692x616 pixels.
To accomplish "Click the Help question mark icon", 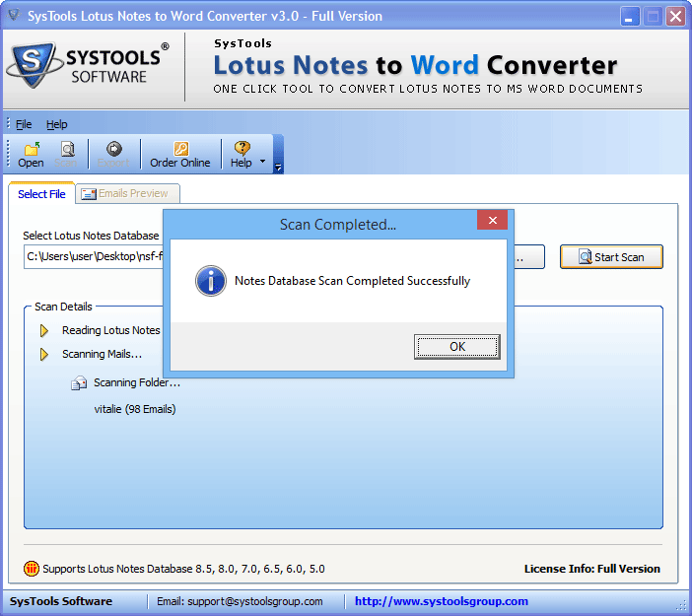I will click(242, 148).
